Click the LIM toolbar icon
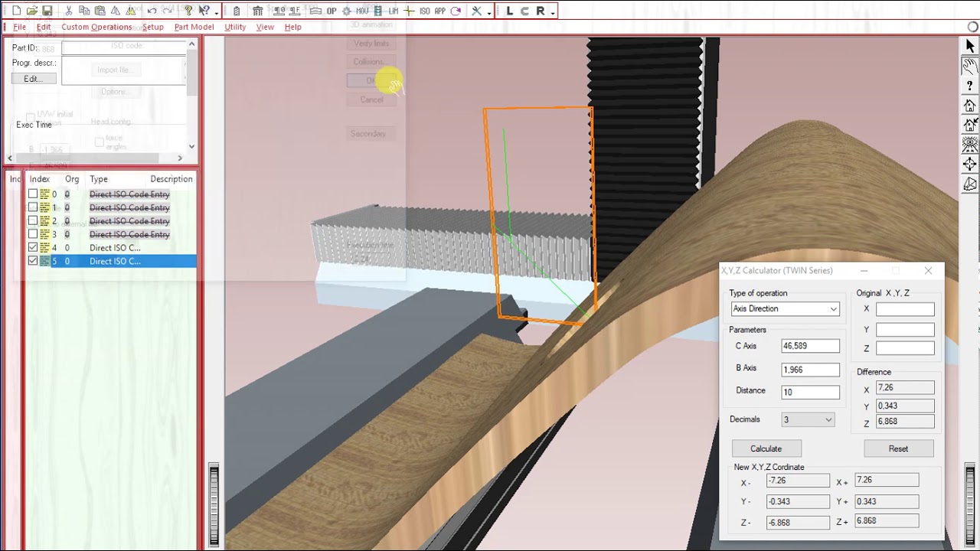The width and height of the screenshot is (980, 551). click(393, 11)
